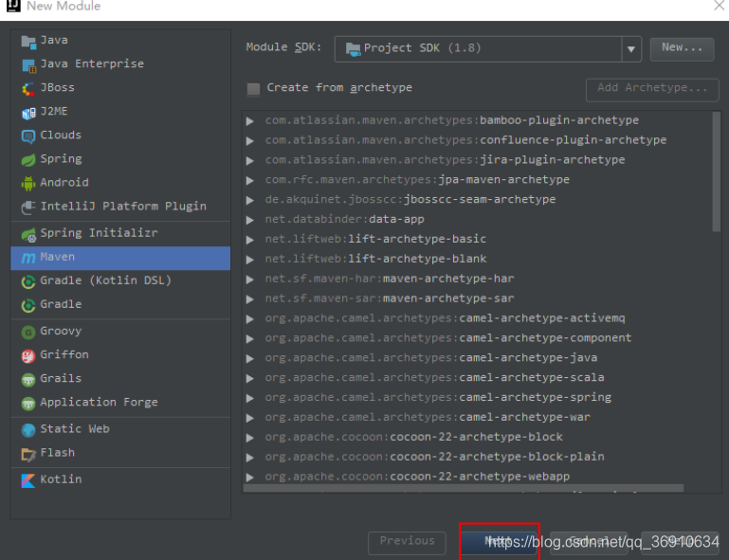Click the Android robot icon
729x560 pixels.
(x=28, y=184)
